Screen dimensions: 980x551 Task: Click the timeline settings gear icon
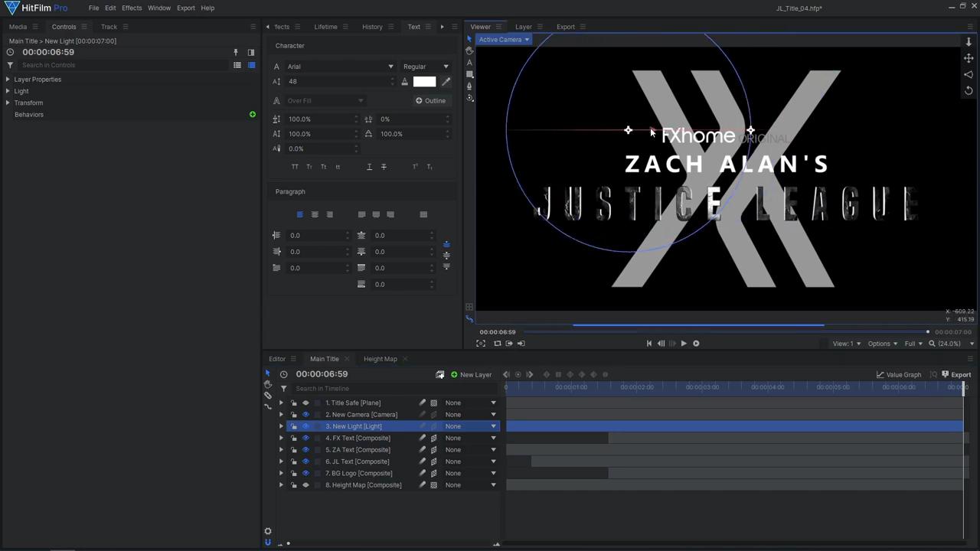click(x=267, y=531)
